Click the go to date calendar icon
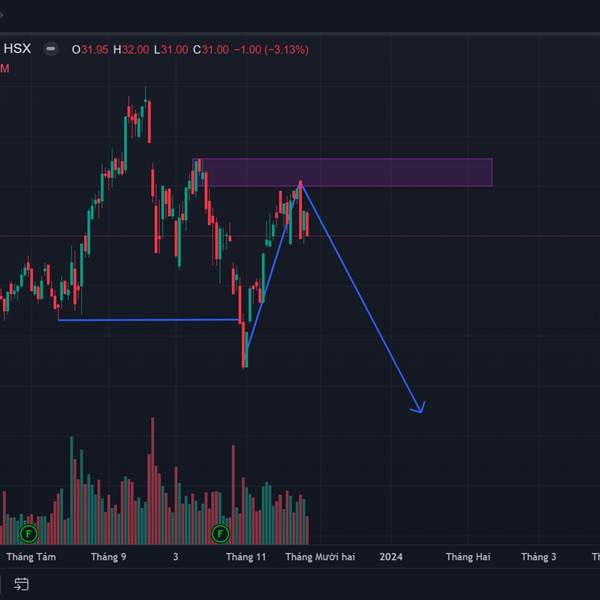This screenshot has height=600, width=600. (x=21, y=584)
